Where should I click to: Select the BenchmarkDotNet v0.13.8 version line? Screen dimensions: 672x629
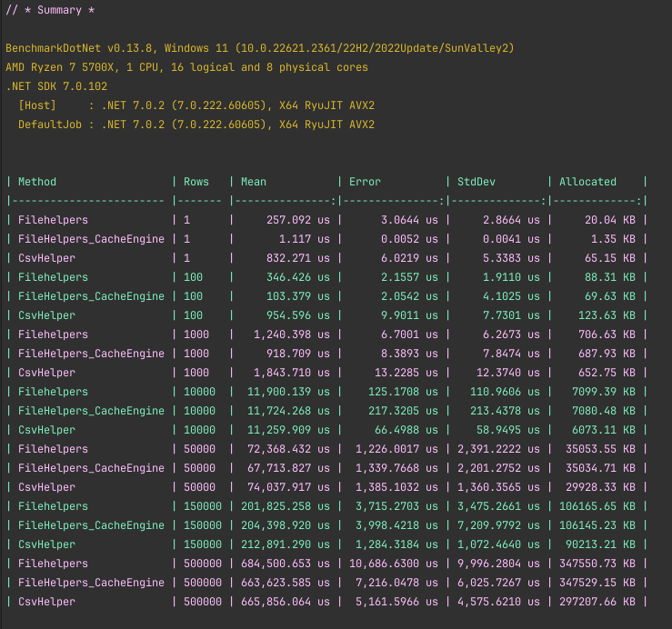(x=260, y=48)
